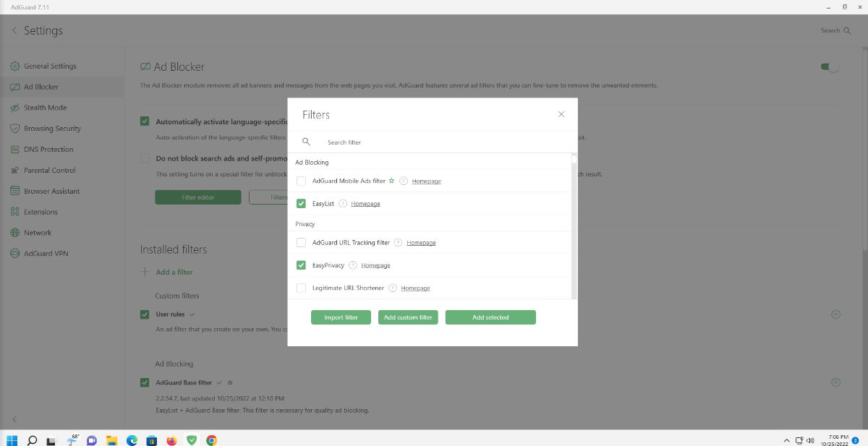Toggle the Ad Blocker module off
868x446 pixels.
click(x=828, y=66)
